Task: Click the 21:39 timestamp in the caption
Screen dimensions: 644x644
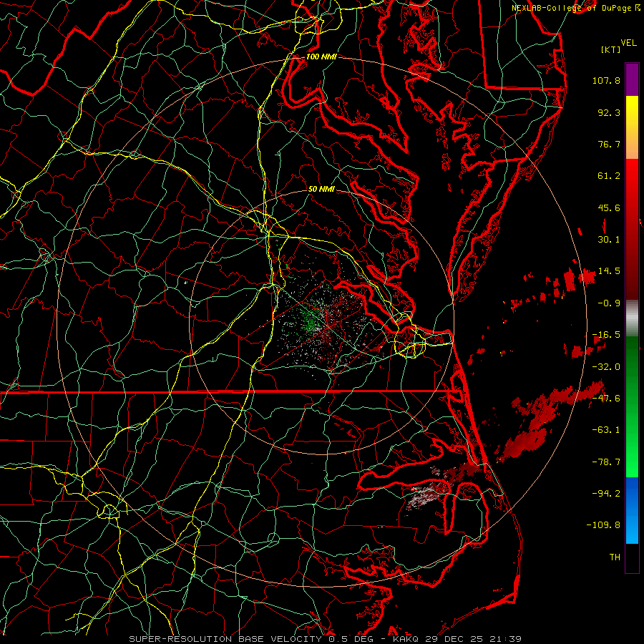Action: [507, 639]
